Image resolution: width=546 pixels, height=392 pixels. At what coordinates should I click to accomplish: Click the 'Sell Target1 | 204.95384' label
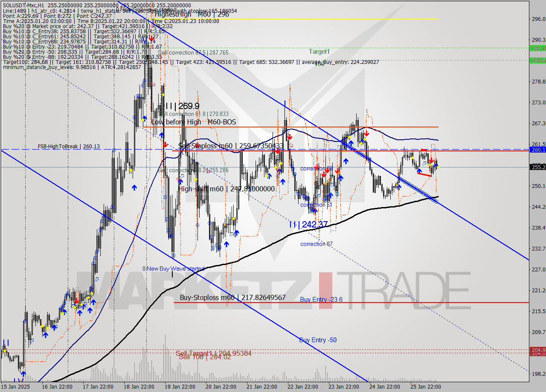tap(214, 353)
